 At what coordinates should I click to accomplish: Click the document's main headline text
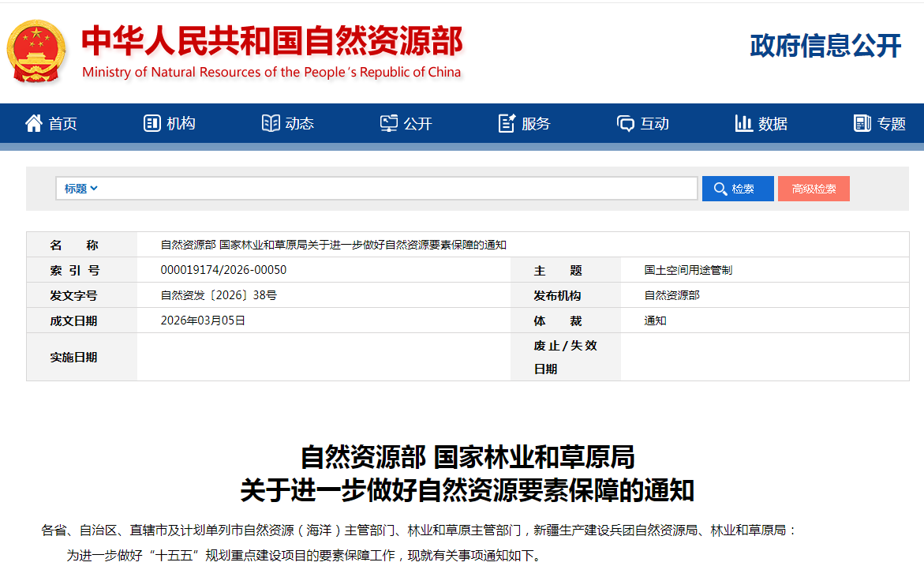click(x=467, y=474)
